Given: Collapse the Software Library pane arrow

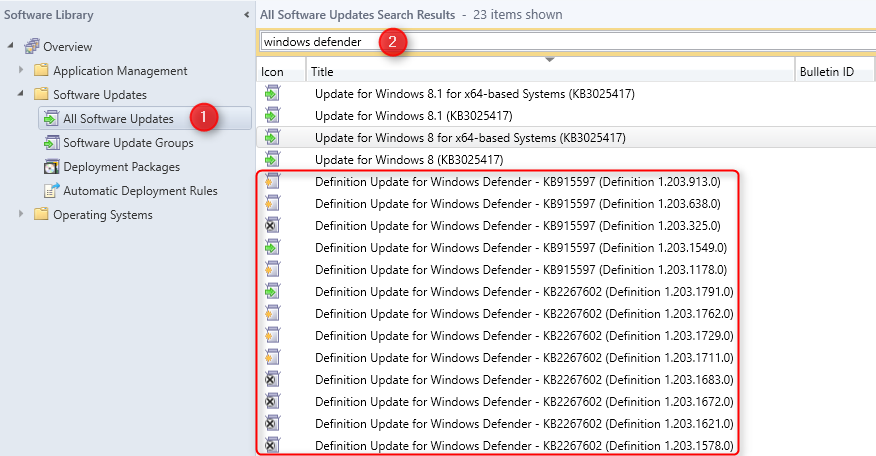Looking at the screenshot, I should coord(246,15).
